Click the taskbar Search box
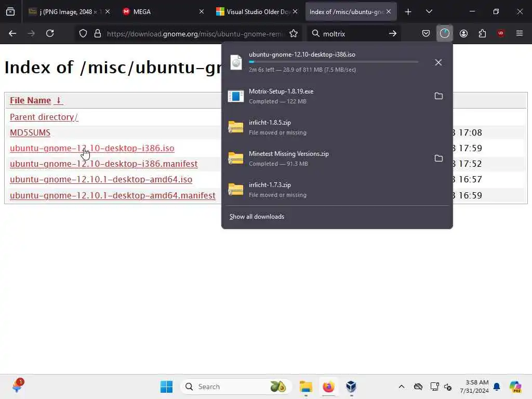This screenshot has width=532, height=399. pyautogui.click(x=236, y=387)
